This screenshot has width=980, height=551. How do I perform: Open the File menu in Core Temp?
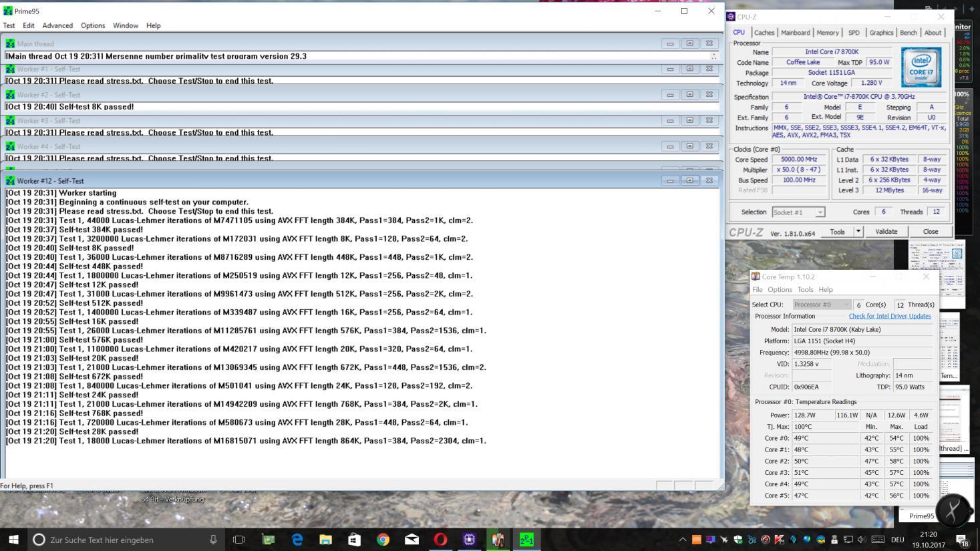click(x=758, y=290)
